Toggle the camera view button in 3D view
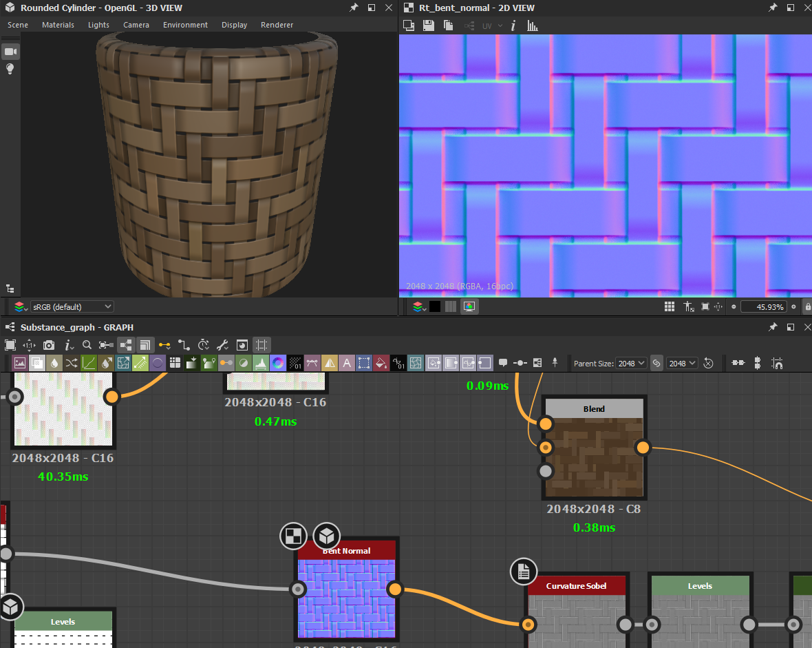Image resolution: width=812 pixels, height=648 pixels. tap(10, 52)
